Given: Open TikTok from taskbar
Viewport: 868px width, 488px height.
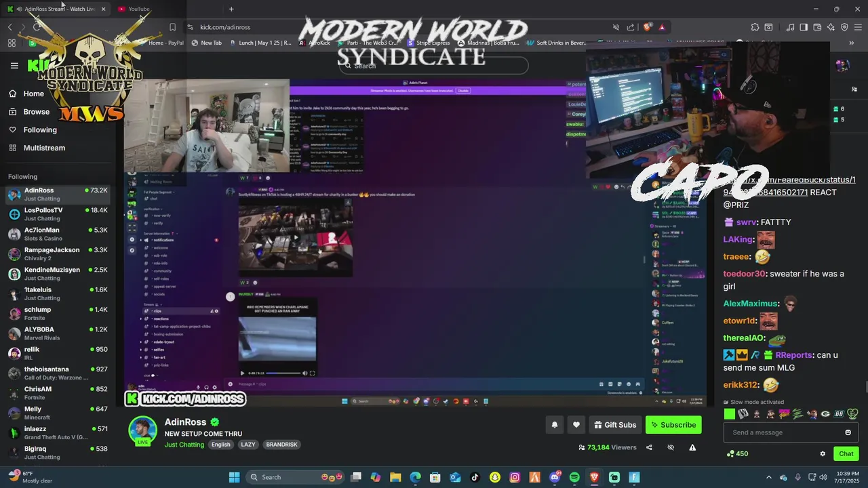Looking at the screenshot, I should coord(475,477).
